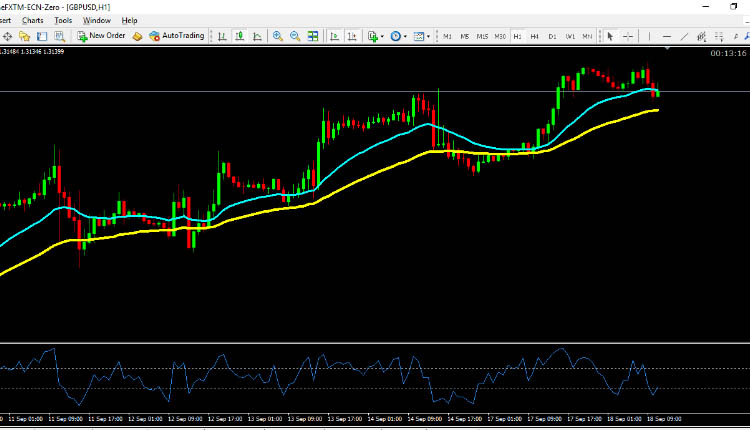750x430 pixels.
Task: Zoom out on the chart
Action: pos(295,36)
